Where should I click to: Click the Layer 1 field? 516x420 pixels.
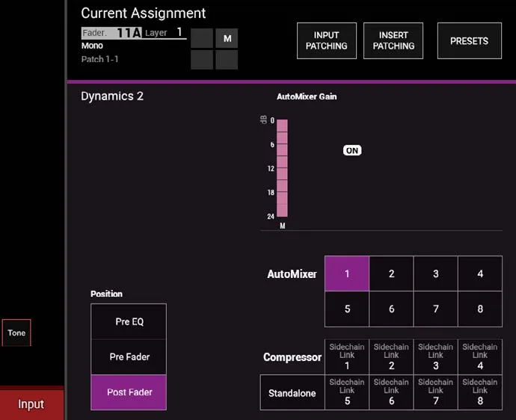coord(164,33)
